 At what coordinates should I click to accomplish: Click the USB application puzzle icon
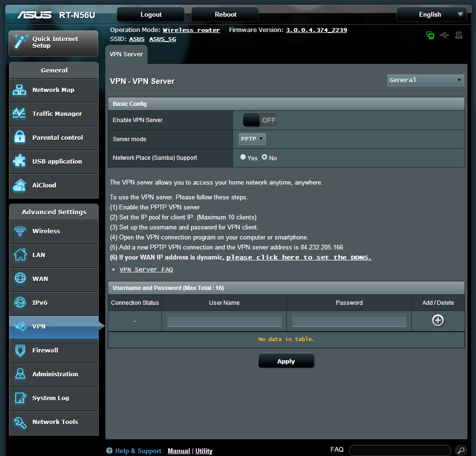point(20,161)
